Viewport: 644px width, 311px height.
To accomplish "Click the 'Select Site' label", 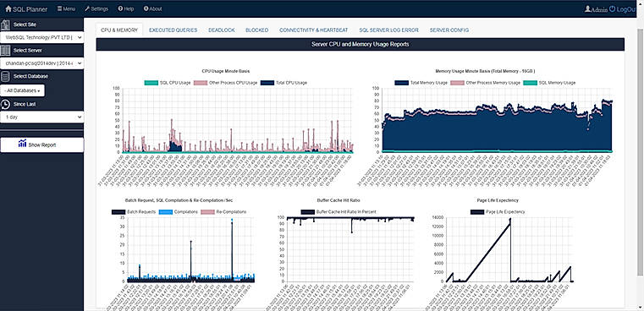I will (x=25, y=25).
